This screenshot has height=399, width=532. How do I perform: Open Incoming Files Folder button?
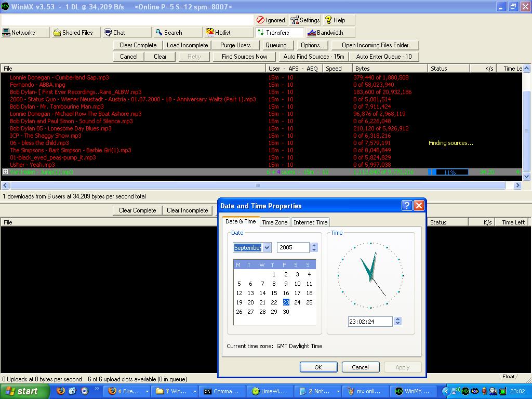(375, 45)
